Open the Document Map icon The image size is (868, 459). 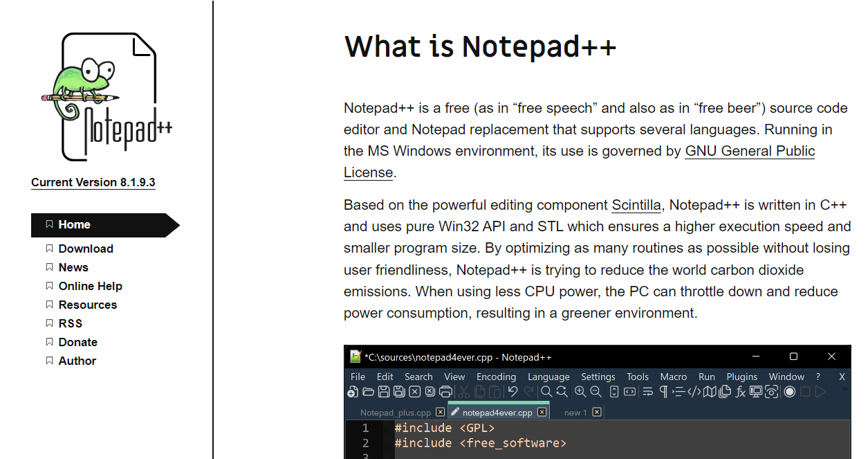pyautogui.click(x=710, y=392)
